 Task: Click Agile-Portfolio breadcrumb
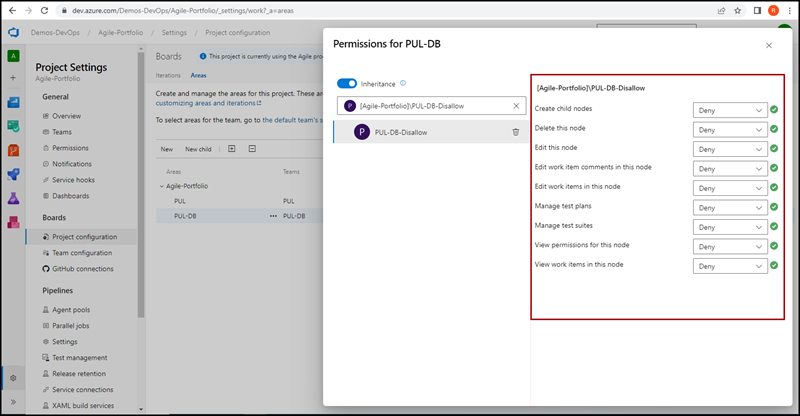click(120, 32)
